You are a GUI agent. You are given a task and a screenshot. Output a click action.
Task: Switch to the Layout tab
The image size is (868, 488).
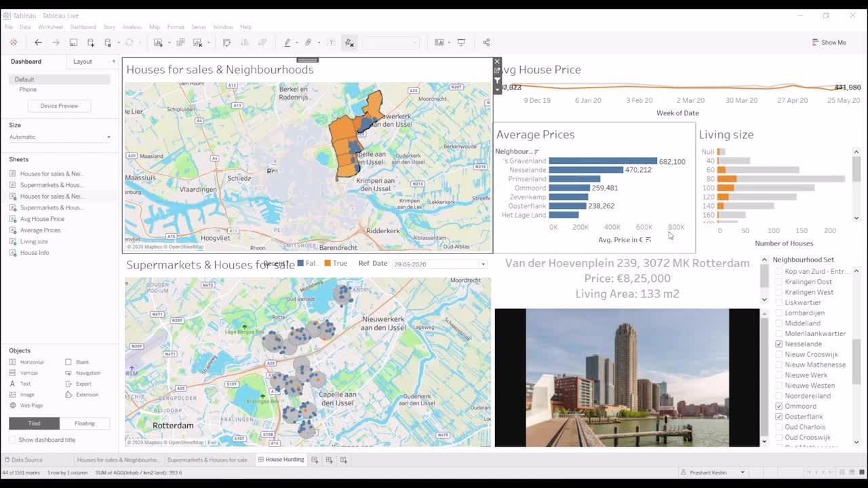click(x=83, y=61)
